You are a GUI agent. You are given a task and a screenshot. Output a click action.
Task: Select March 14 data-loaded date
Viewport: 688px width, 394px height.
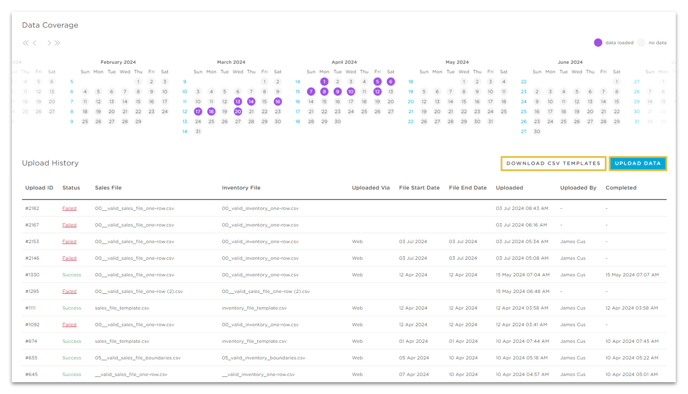click(x=251, y=102)
